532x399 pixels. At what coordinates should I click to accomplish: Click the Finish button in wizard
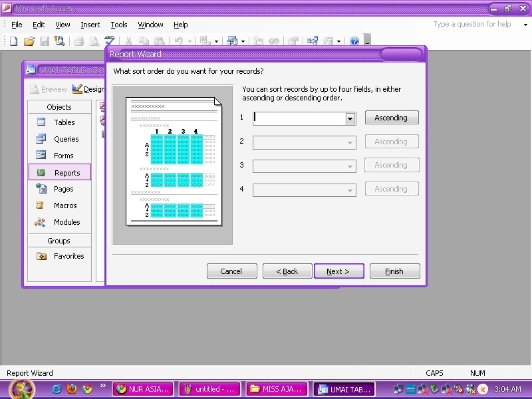394,271
